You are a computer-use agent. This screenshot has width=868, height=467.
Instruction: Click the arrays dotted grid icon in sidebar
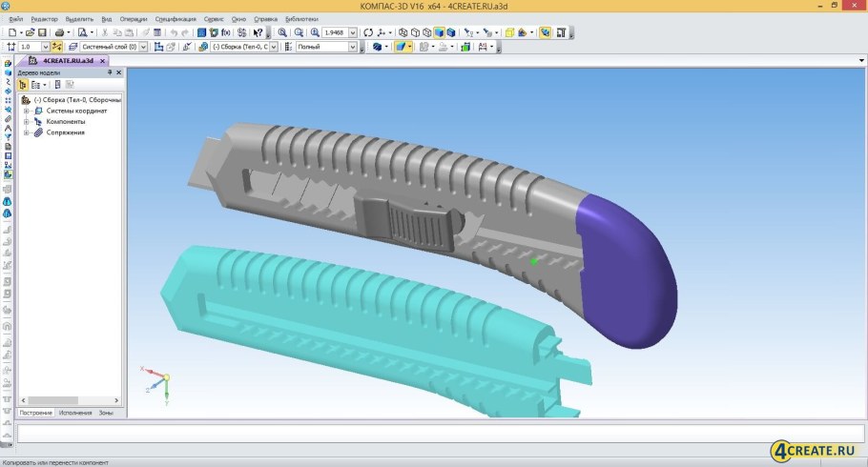pyautogui.click(x=8, y=100)
